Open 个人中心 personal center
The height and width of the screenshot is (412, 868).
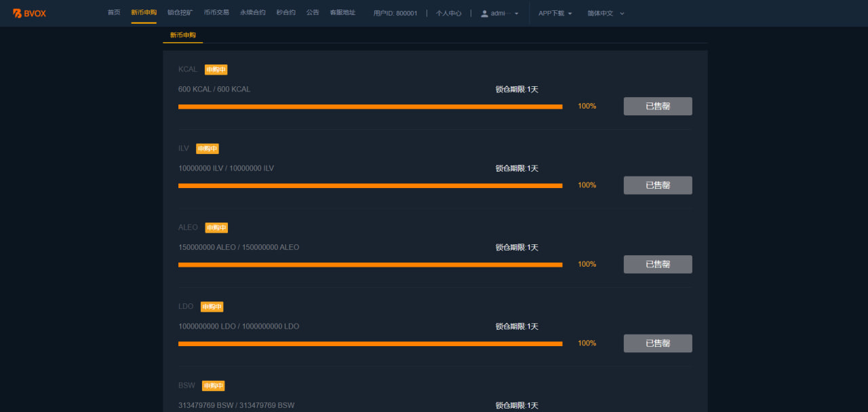(449, 14)
